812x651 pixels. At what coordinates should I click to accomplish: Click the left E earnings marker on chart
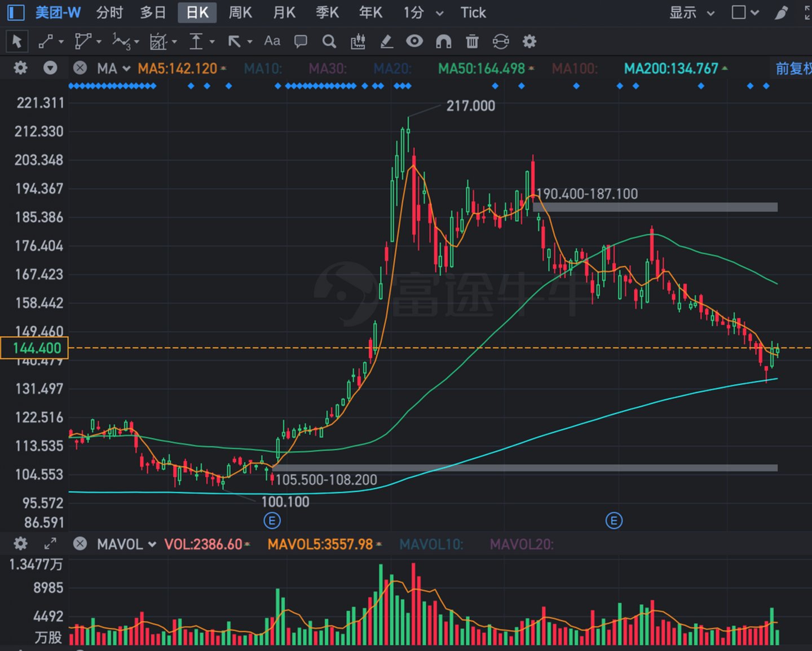pos(272,521)
